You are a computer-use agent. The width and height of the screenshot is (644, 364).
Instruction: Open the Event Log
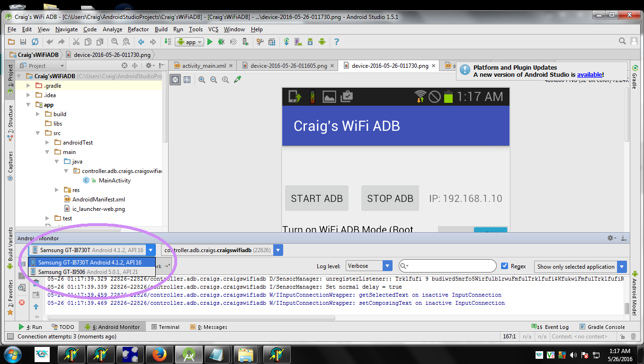(x=550, y=327)
